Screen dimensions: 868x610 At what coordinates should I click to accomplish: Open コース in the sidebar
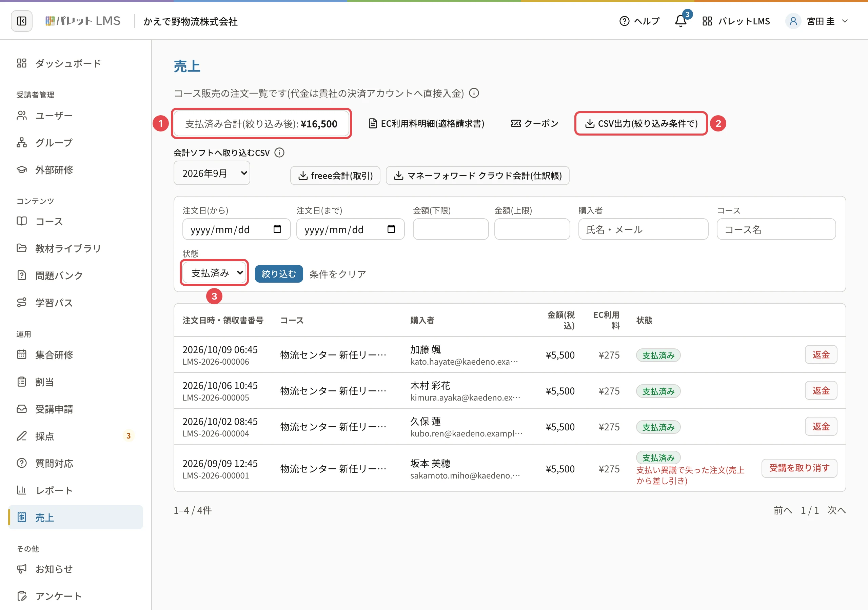76,221
